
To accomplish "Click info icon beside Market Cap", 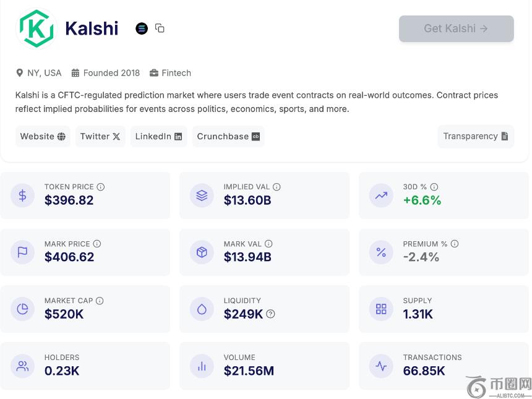I will click(x=100, y=301).
